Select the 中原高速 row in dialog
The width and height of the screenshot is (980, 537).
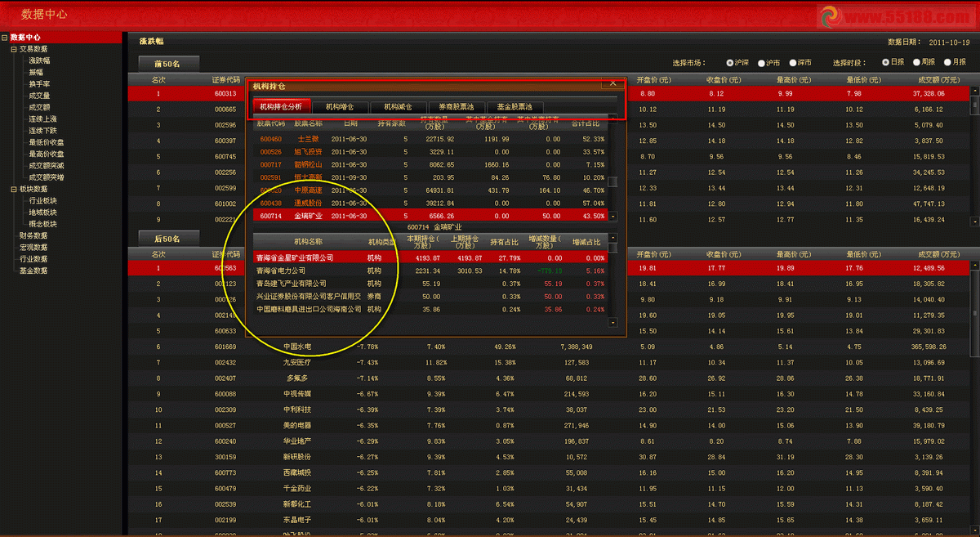pyautogui.click(x=431, y=190)
